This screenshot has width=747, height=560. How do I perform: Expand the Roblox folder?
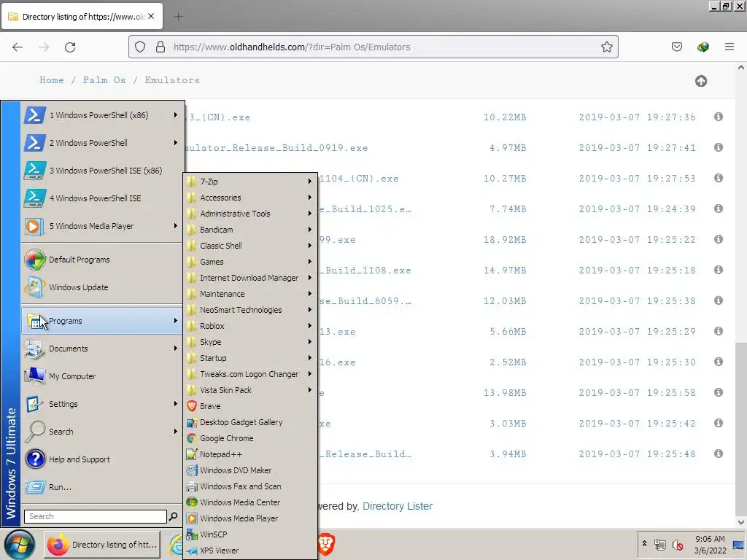250,326
